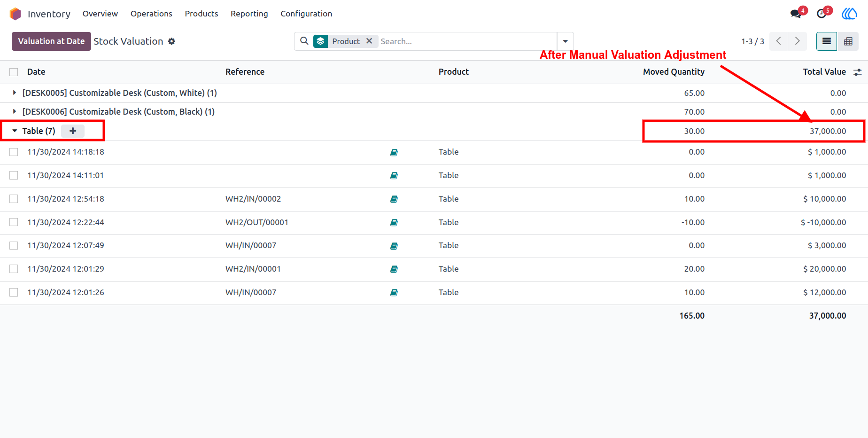Click the plus button next to Table group
This screenshot has height=438, width=868.
[x=73, y=131]
